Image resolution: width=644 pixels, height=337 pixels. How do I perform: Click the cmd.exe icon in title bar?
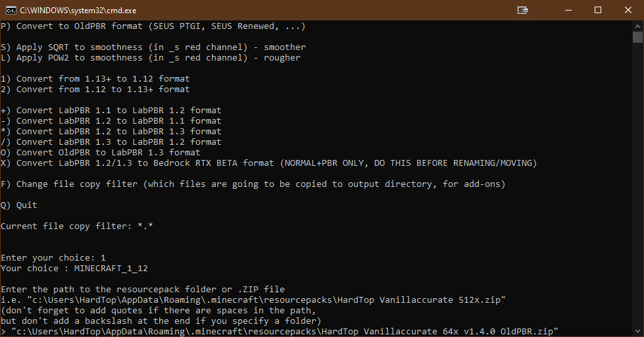11,10
